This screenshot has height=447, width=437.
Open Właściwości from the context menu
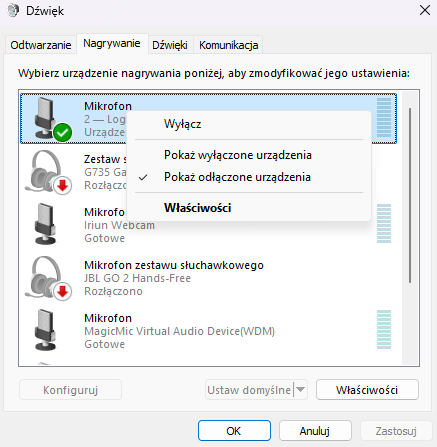pos(249,208)
